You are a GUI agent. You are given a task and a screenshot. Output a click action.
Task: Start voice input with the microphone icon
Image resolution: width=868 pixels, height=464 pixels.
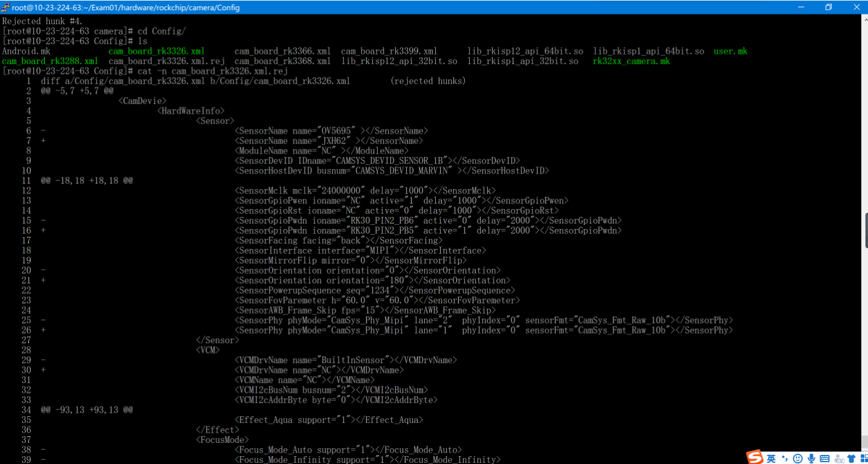point(811,458)
